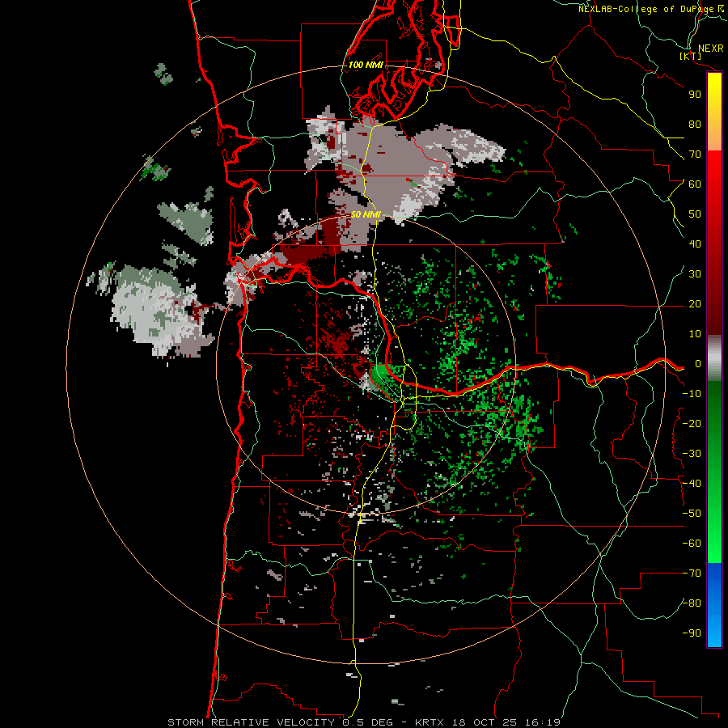
Task: Click the "50 NMI" range ring label
Action: [x=366, y=214]
